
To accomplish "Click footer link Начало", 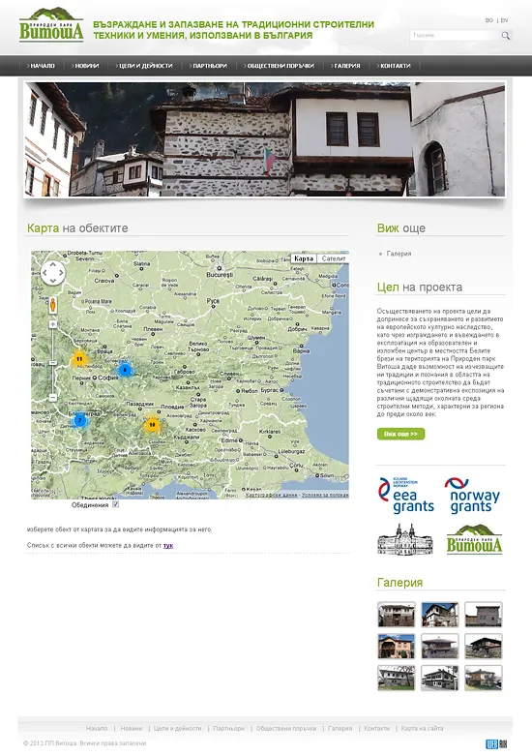I will (x=97, y=729).
